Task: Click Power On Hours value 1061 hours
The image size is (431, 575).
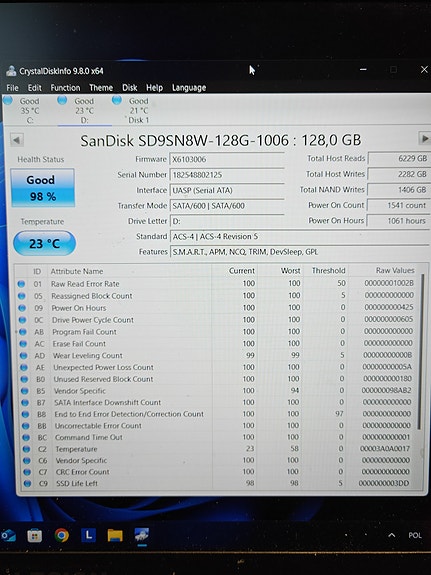Action: [398, 221]
